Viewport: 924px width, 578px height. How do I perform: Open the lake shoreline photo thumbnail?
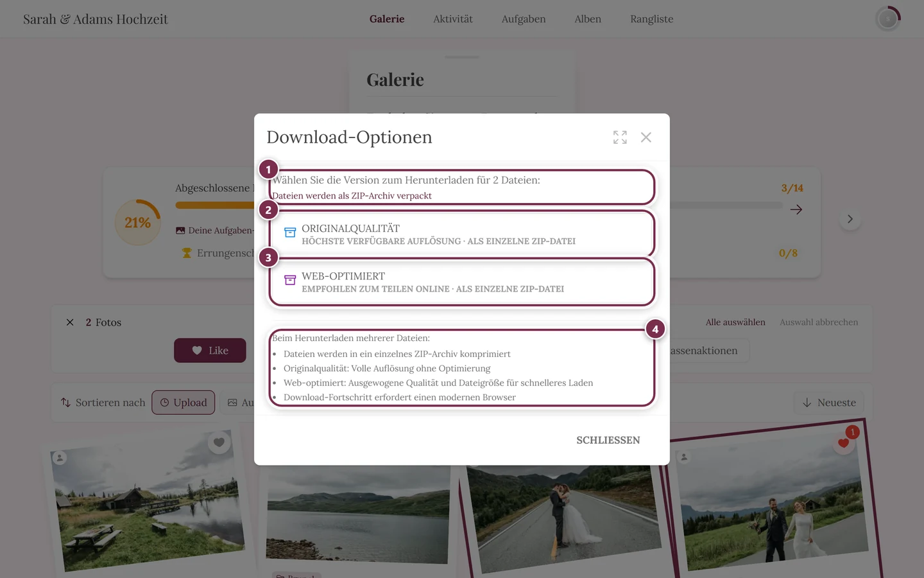pos(357,514)
